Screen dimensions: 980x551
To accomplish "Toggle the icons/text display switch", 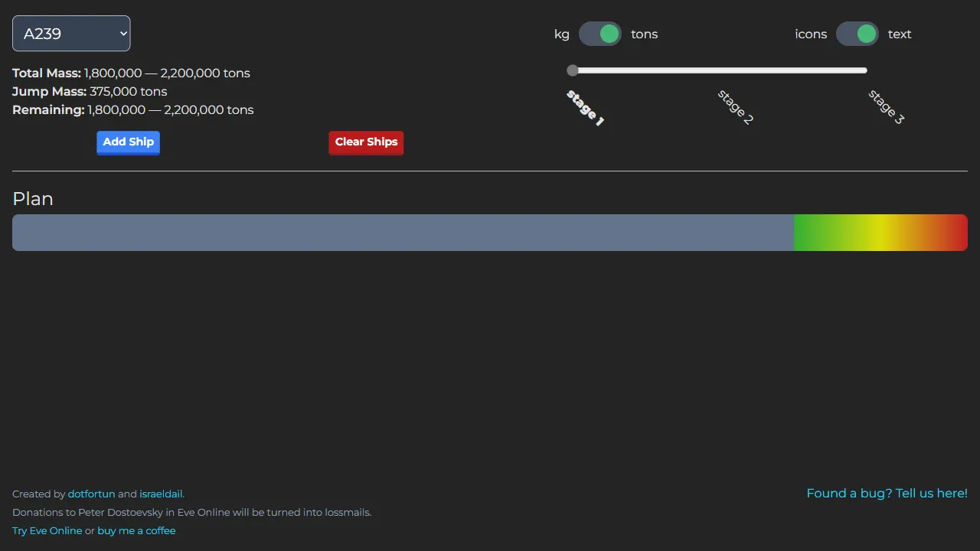I will (857, 34).
